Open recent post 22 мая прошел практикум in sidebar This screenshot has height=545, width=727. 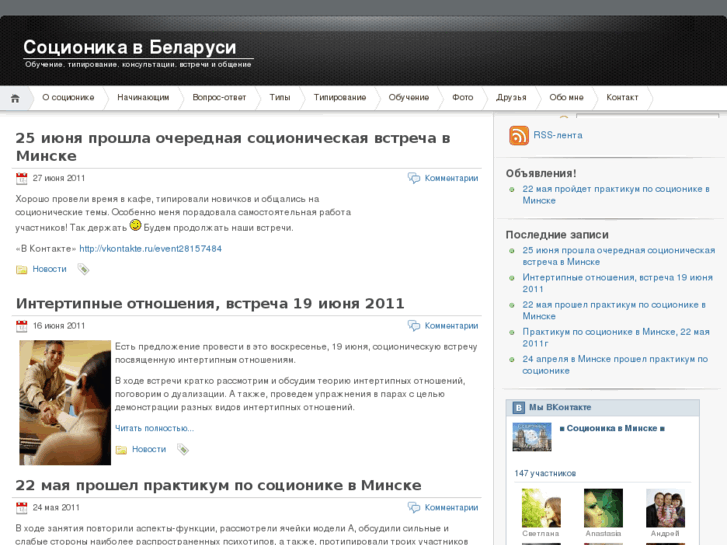pos(614,310)
